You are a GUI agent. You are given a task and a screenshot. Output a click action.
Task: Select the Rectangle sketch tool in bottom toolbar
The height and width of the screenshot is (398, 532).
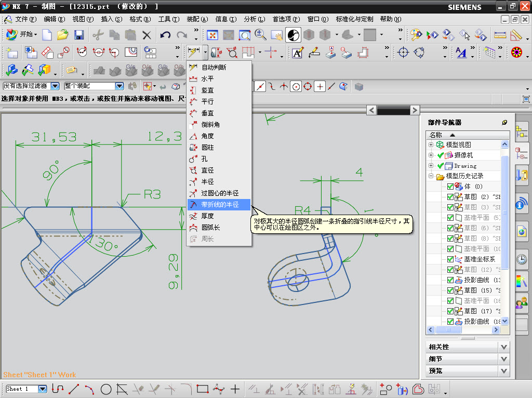coord(203,389)
